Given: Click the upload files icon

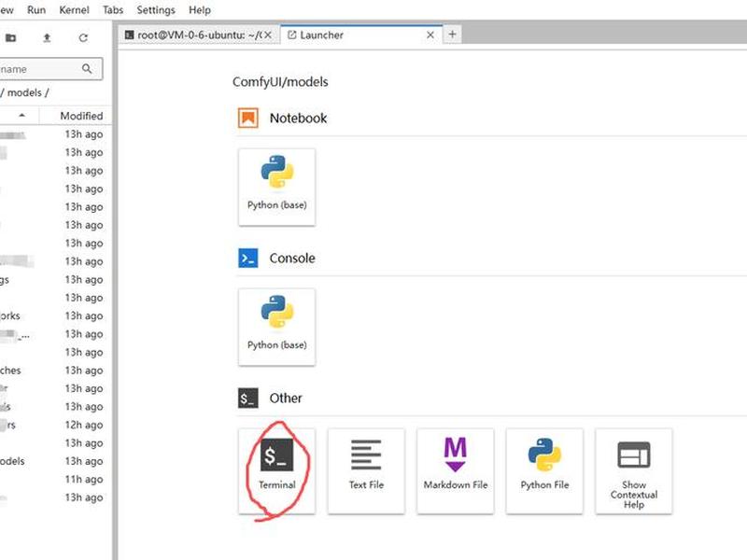Looking at the screenshot, I should [x=47, y=37].
